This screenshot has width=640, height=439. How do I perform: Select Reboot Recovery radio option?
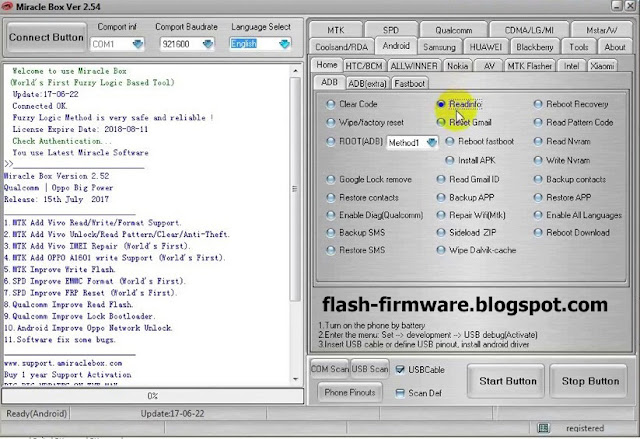click(571, 104)
